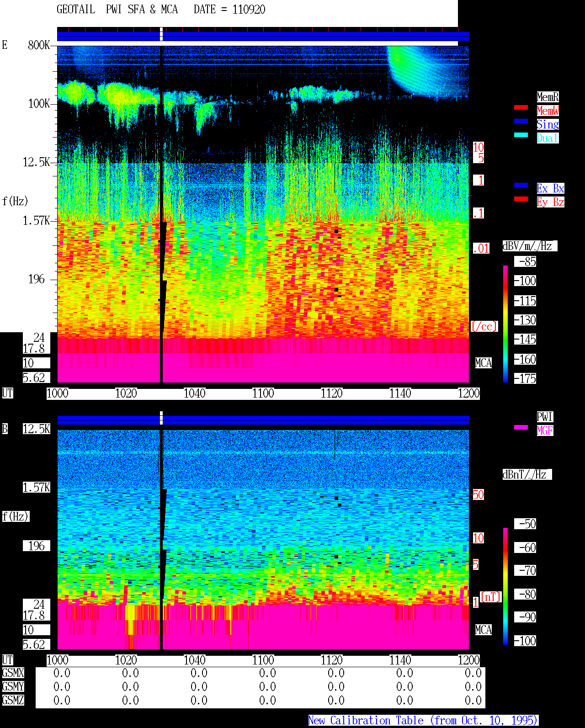
Task: Click the -70 value on magnetic colorbar
Action: pyautogui.click(x=526, y=570)
